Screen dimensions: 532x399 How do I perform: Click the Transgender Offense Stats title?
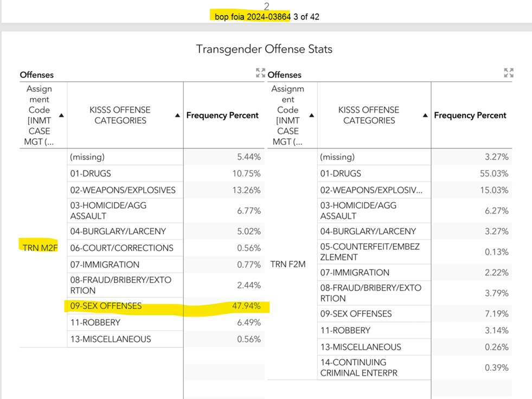point(264,49)
